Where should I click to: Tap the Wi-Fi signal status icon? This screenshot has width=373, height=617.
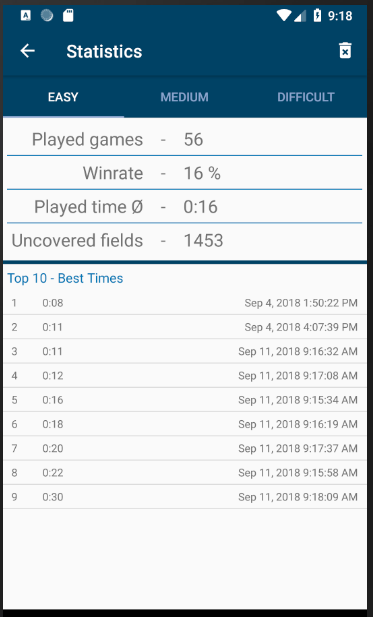coord(283,15)
